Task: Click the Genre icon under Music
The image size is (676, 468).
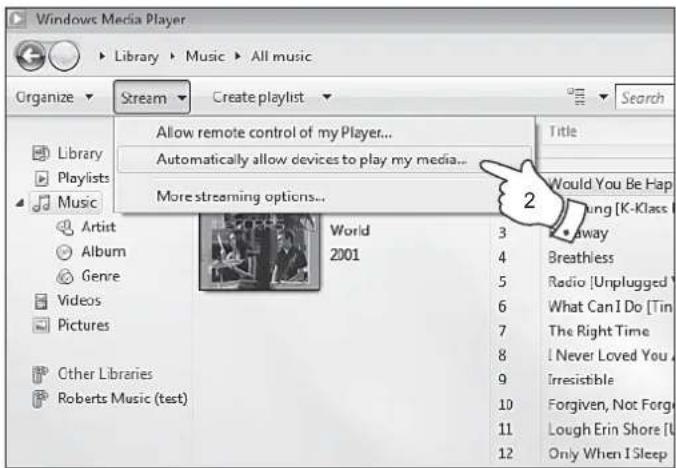Action: click(x=65, y=277)
